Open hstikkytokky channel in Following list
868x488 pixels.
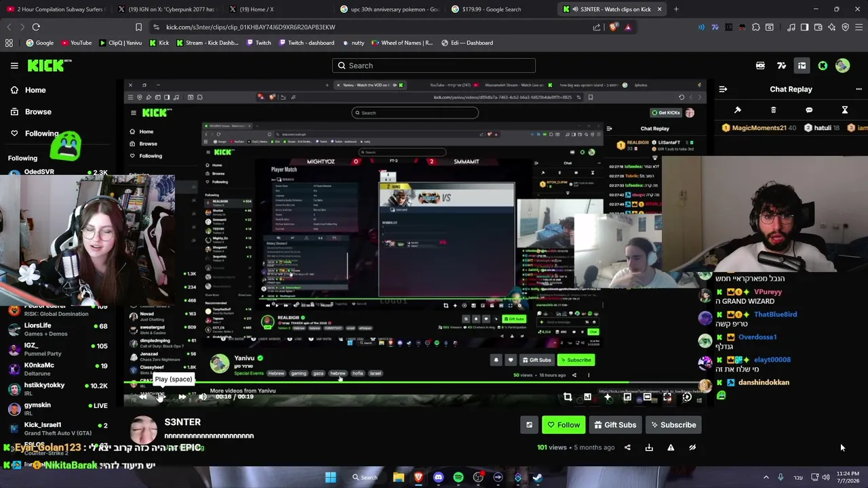pyautogui.click(x=58, y=389)
